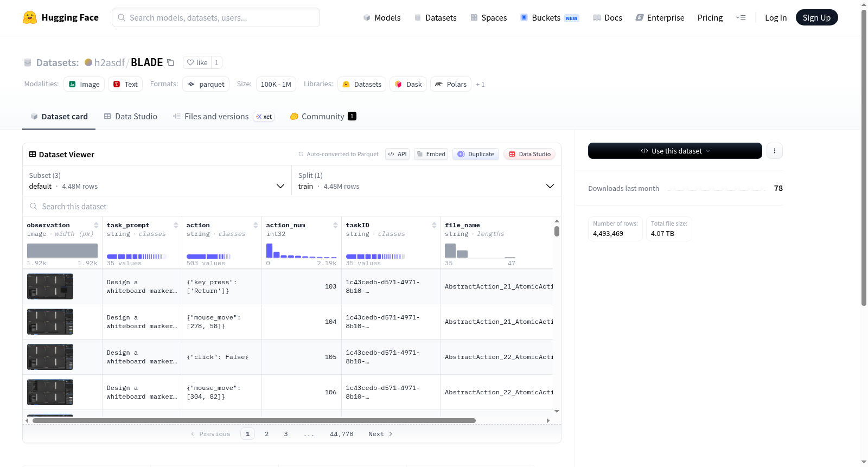This screenshot has height=467, width=868.
Task: Open Docs in the navigation
Action: click(x=608, y=17)
